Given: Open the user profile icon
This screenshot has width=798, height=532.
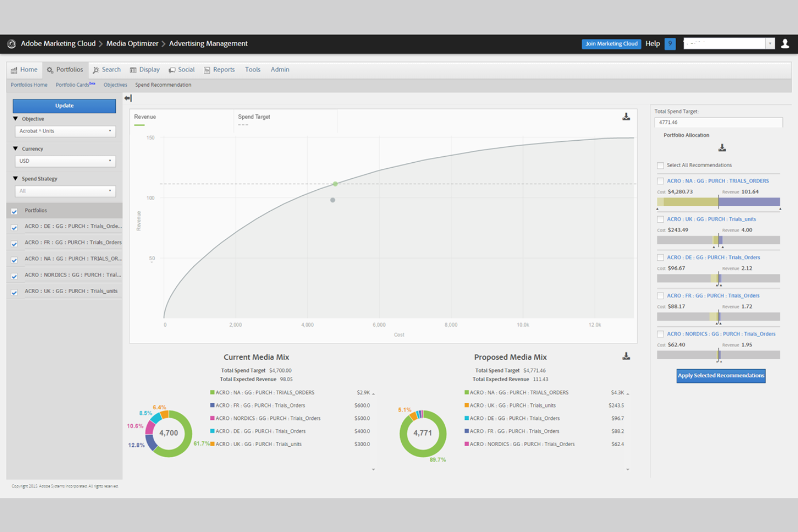Looking at the screenshot, I should (785, 44).
